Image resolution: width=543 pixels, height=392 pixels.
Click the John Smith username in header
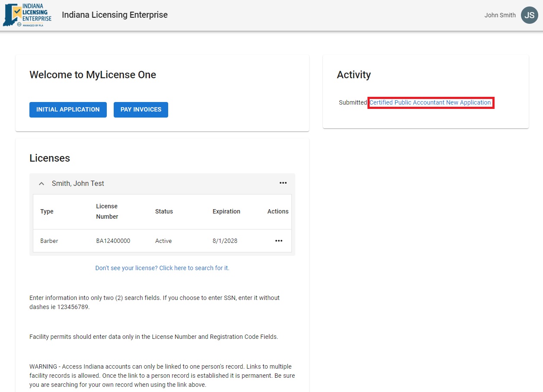click(500, 15)
